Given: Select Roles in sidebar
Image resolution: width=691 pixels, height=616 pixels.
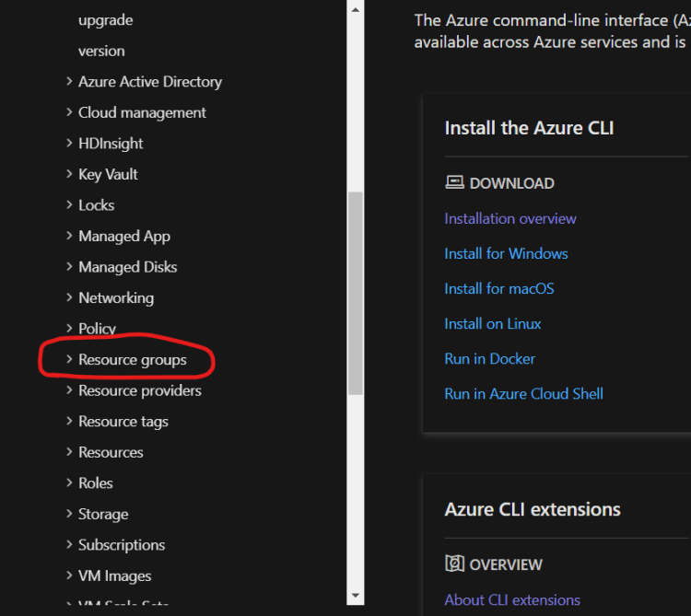Looking at the screenshot, I should coord(95,483).
